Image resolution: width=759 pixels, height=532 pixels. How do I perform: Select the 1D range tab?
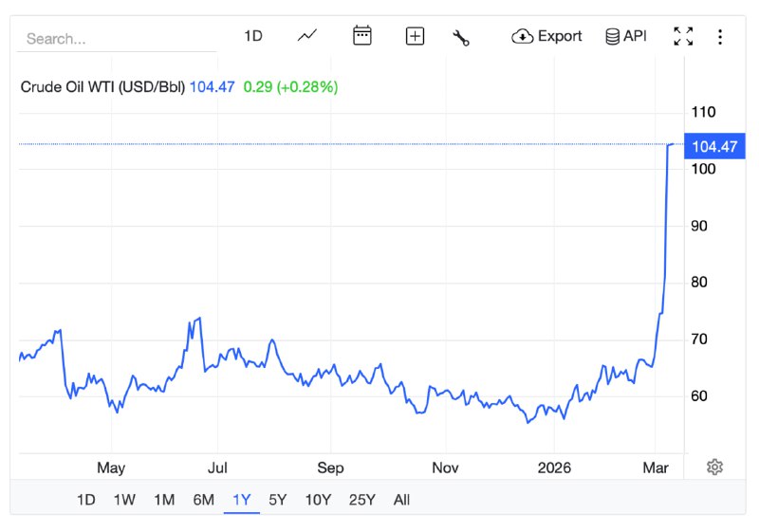point(86,500)
